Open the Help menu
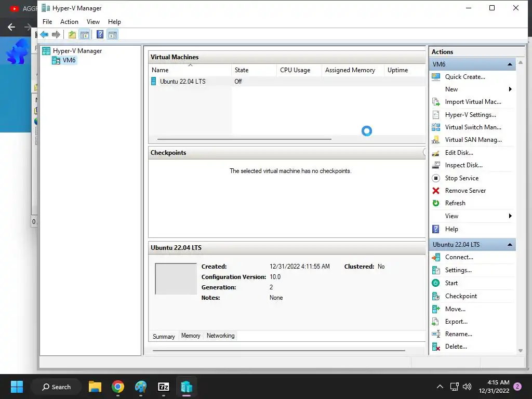Screen dimensions: 532x399 (114, 22)
